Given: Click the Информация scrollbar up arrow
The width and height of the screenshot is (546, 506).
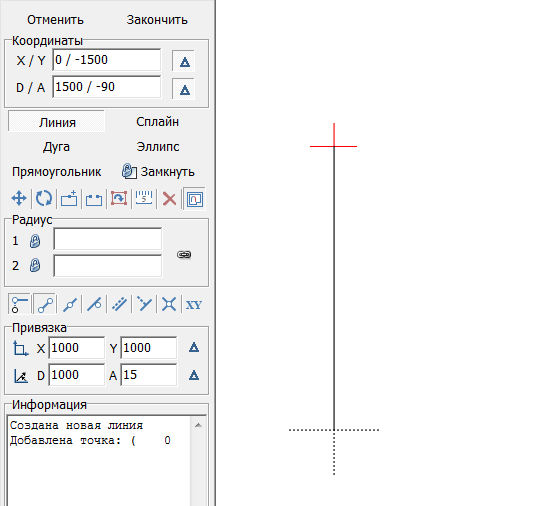Looking at the screenshot, I should pos(198,425).
